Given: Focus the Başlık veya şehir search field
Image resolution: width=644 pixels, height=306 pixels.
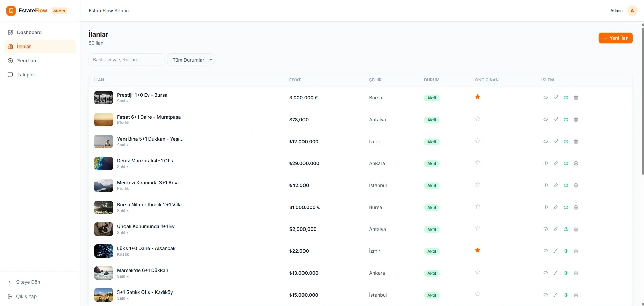Looking at the screenshot, I should click(126, 60).
